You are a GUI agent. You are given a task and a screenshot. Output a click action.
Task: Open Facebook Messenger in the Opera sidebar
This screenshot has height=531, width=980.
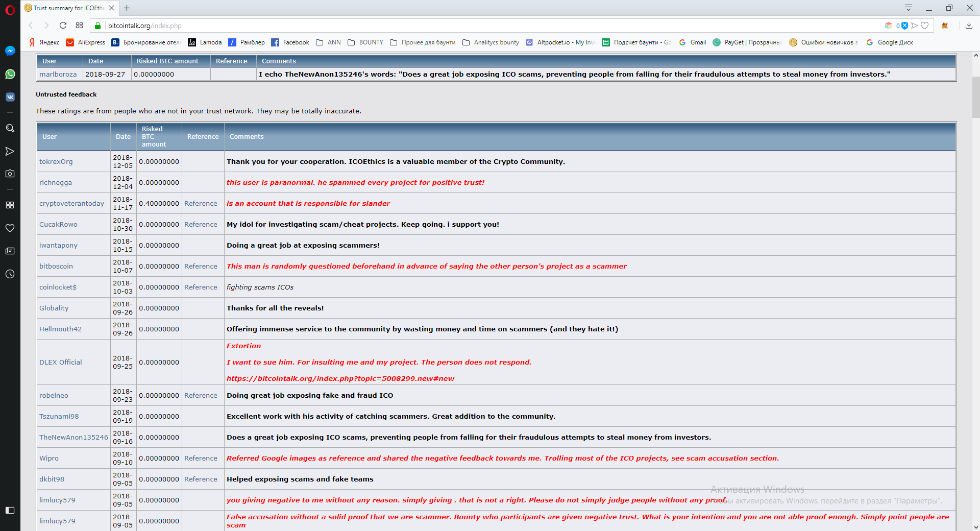click(x=10, y=51)
